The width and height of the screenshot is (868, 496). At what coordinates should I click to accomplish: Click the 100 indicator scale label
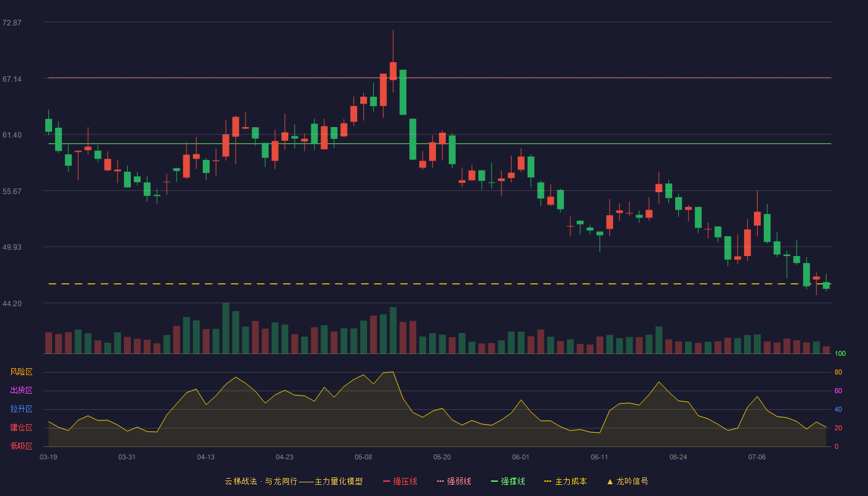(840, 353)
